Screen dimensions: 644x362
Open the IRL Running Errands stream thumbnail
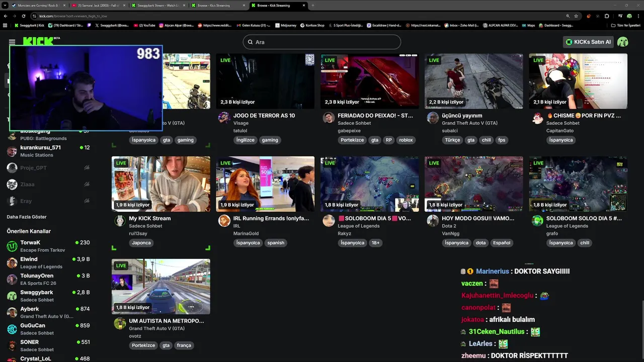click(x=265, y=184)
